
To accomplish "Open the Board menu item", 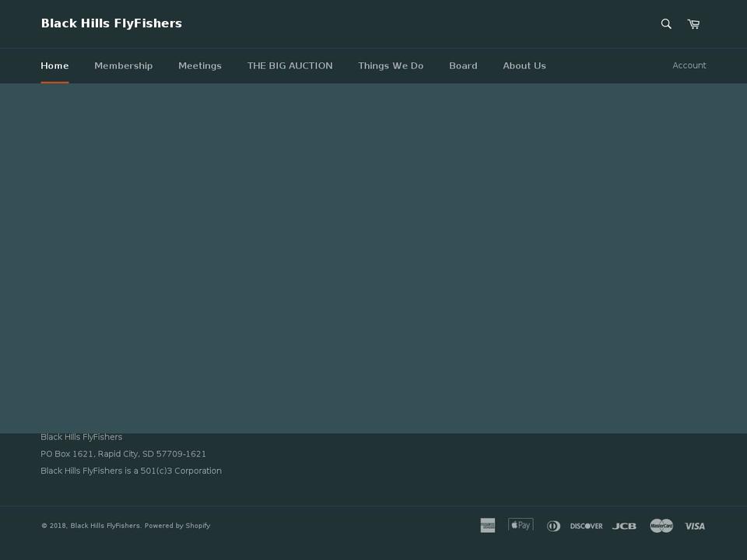I will 463,65.
